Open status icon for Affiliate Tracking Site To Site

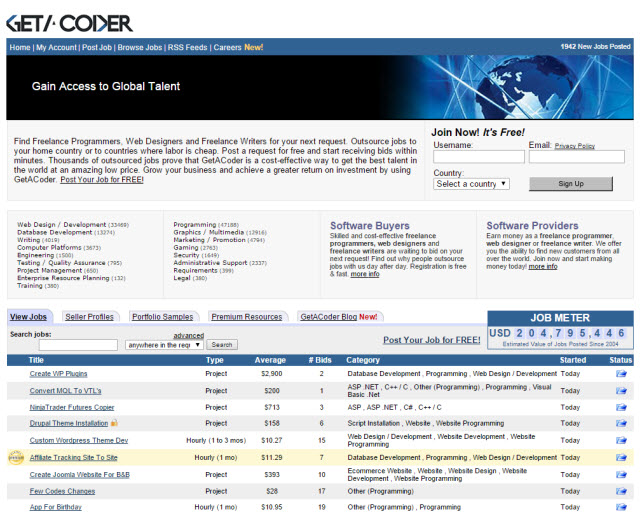(621, 457)
